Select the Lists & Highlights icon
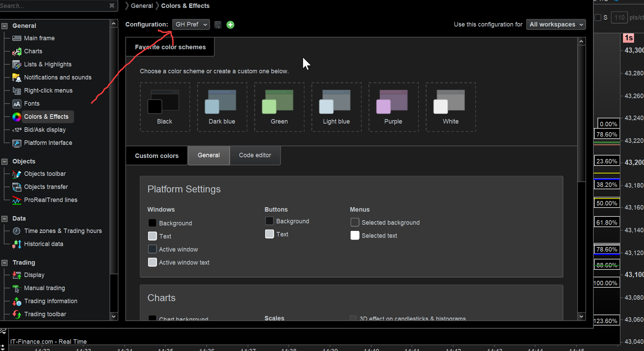Screen dimensions: 644x351 click(17, 64)
